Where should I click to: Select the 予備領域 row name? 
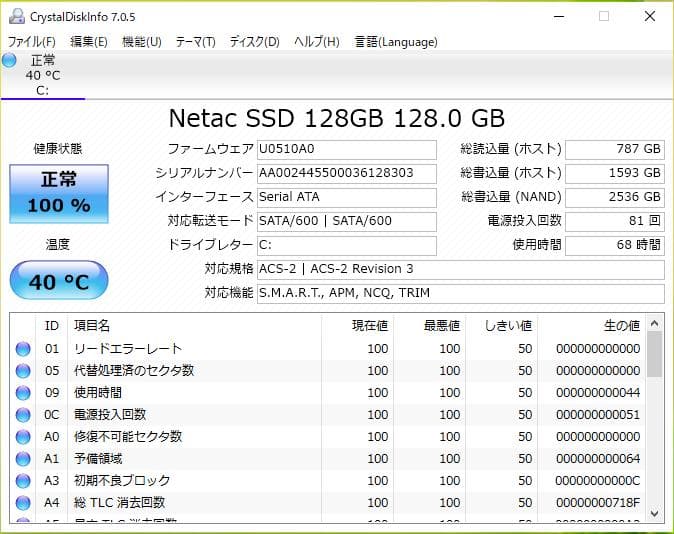[x=98, y=459]
